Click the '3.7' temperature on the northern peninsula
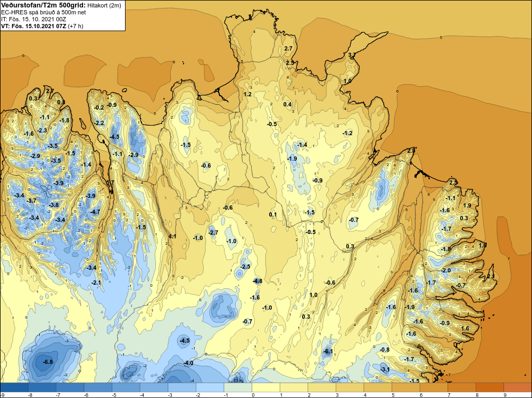 click(x=352, y=55)
